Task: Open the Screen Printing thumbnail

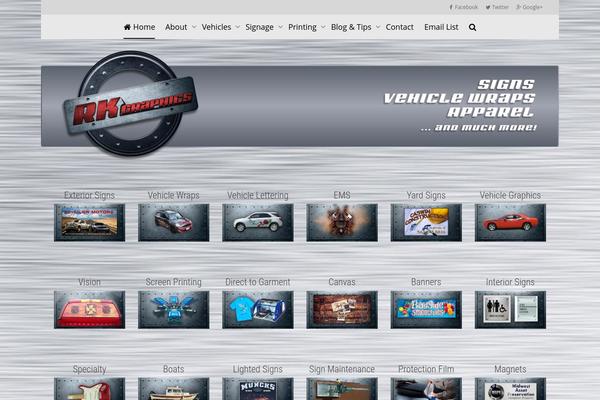Action: click(174, 310)
